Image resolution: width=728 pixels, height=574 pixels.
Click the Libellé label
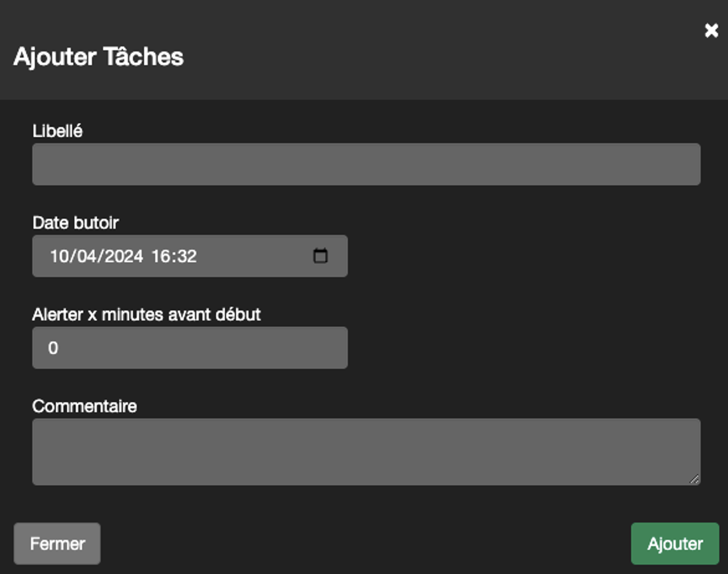[x=58, y=131]
